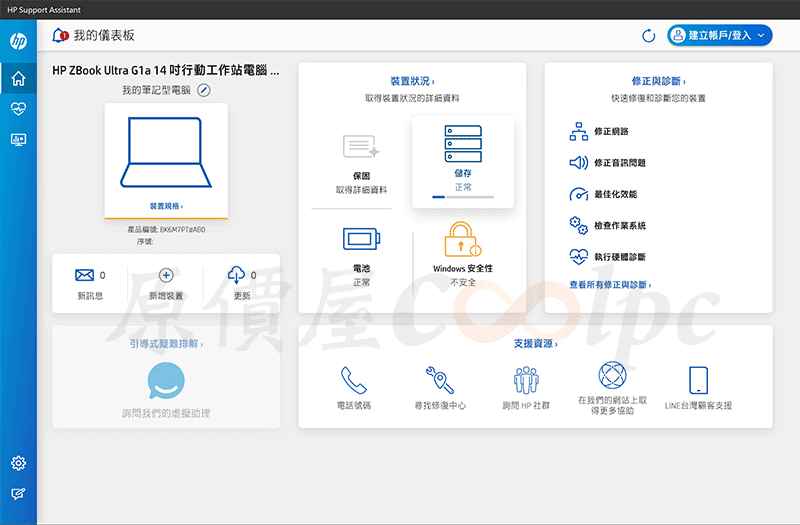
Task: Open the website help globe icon
Action: click(612, 375)
